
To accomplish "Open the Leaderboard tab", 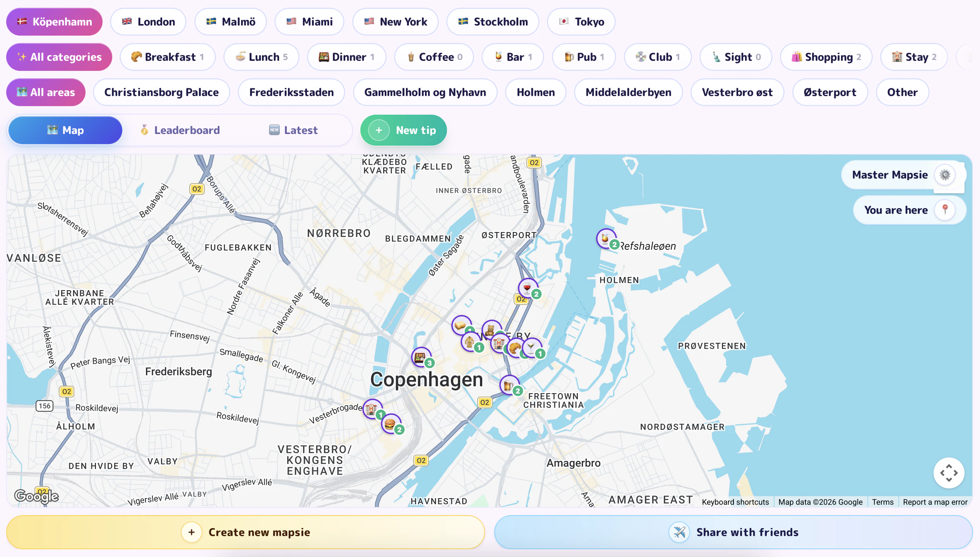I will coord(180,130).
